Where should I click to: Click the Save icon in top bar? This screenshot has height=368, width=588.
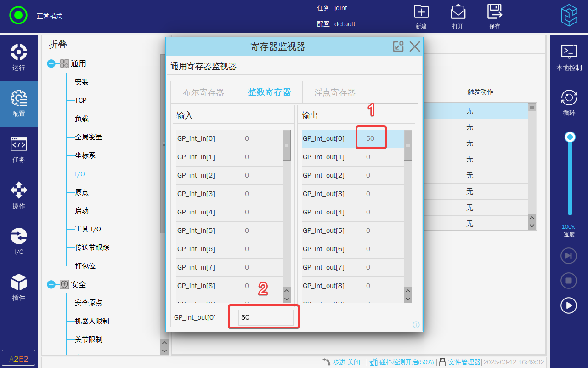click(x=494, y=12)
